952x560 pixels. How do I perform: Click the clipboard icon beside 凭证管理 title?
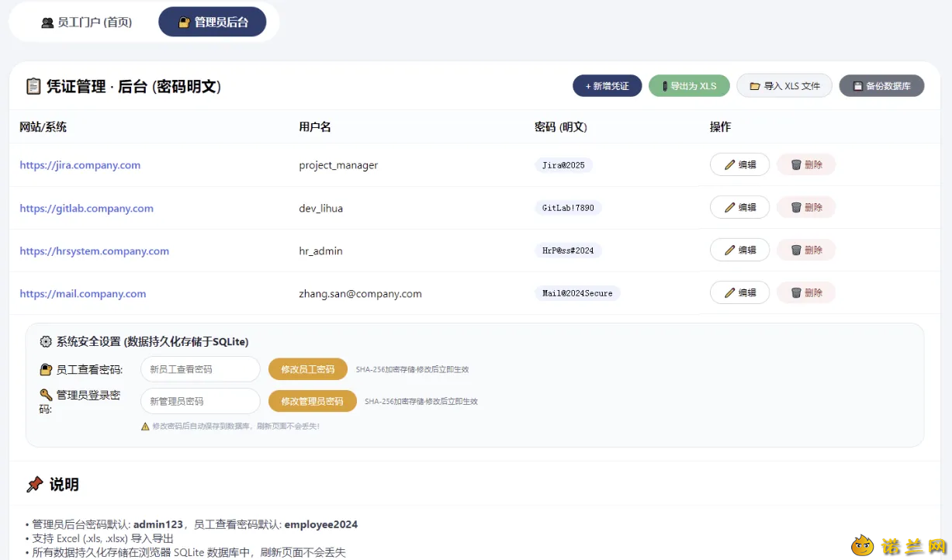pos(33,86)
